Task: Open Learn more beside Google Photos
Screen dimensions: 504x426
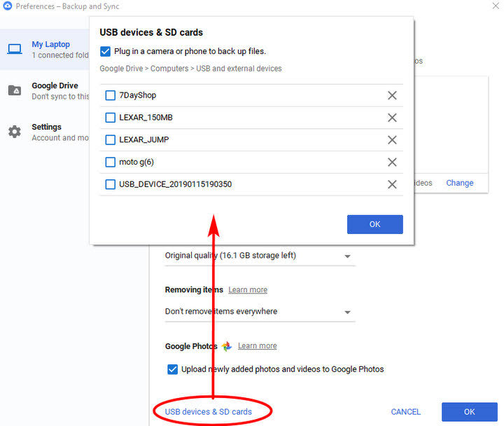Action: pyautogui.click(x=258, y=346)
